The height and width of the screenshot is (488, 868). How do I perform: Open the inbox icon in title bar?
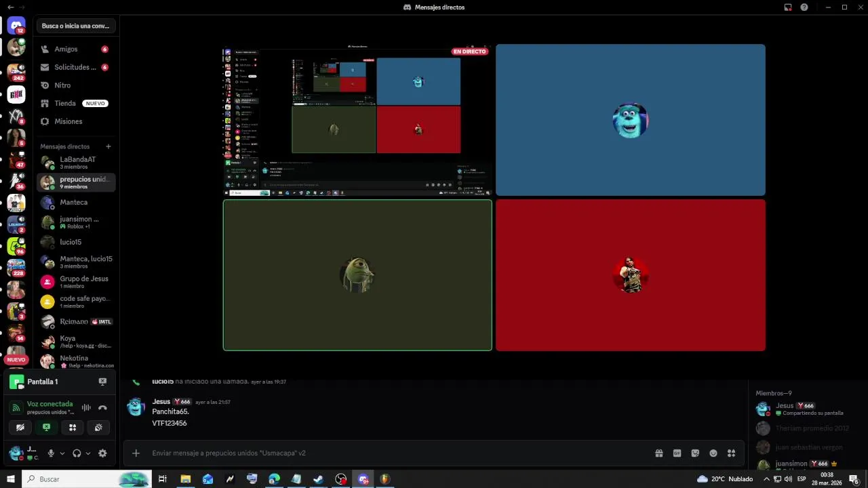pyautogui.click(x=788, y=7)
